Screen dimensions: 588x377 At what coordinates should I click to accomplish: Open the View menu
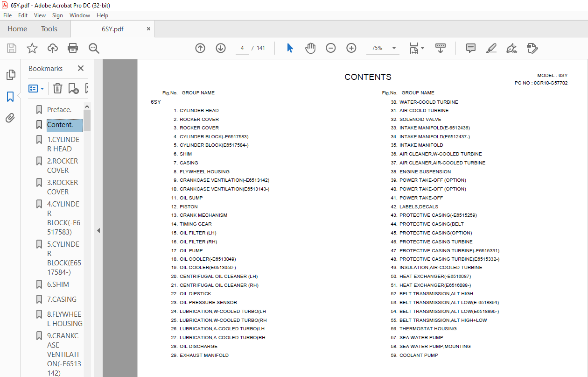pos(40,15)
